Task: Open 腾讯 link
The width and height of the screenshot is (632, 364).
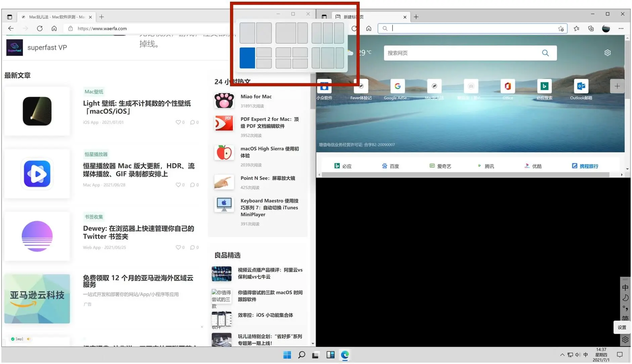Action: (486, 166)
